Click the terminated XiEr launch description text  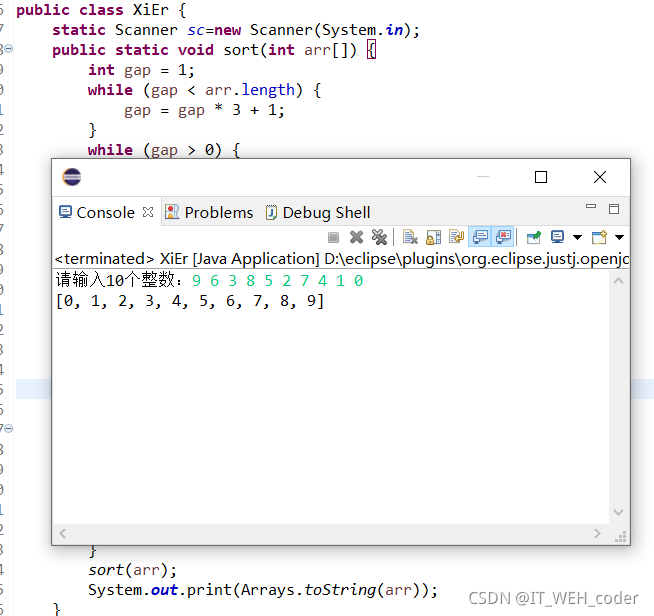coord(342,259)
